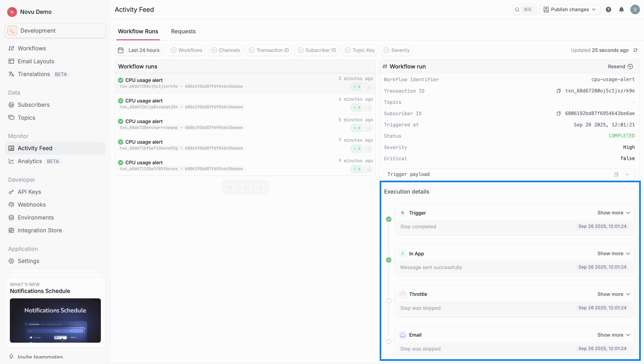This screenshot has width=644, height=364.
Task: Click the refresh icon beside Updated timestamp
Action: tap(635, 50)
